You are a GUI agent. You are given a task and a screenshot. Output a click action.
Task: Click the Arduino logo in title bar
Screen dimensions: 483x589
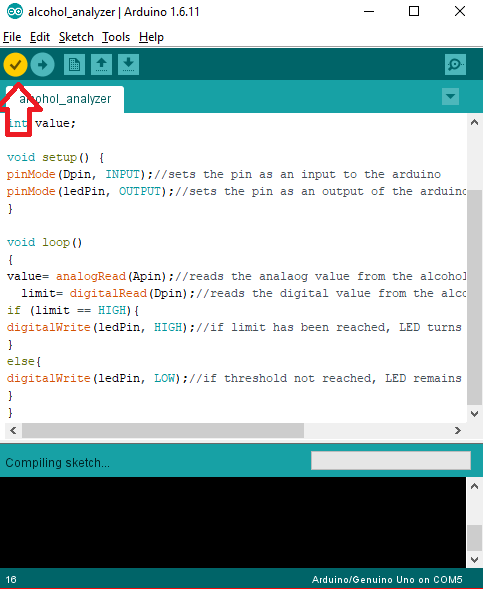pyautogui.click(x=15, y=12)
